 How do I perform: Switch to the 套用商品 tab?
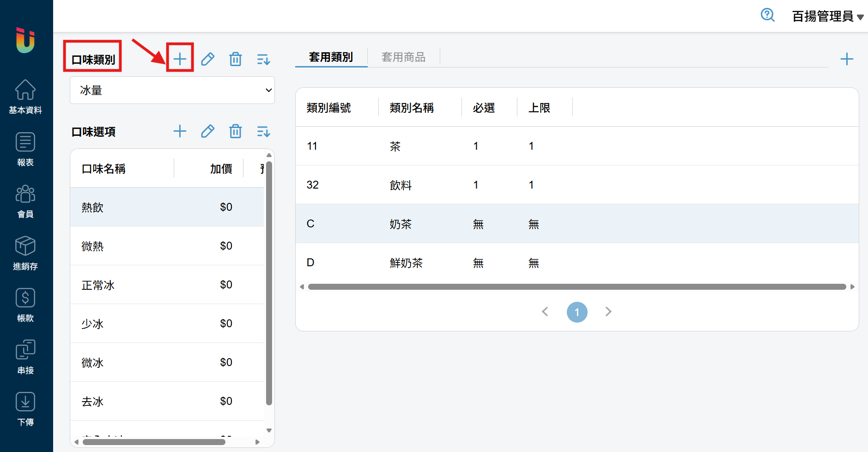[x=403, y=57]
